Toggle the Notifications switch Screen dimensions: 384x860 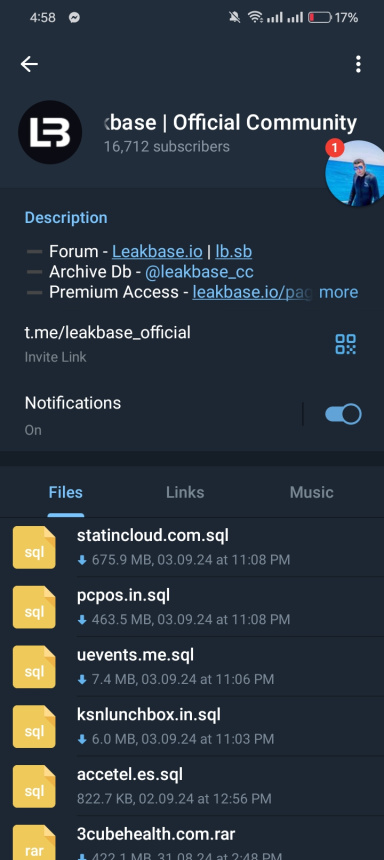[x=343, y=414]
